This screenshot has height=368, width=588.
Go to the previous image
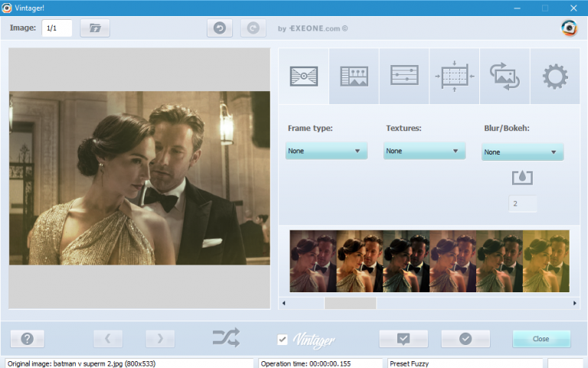(108, 339)
